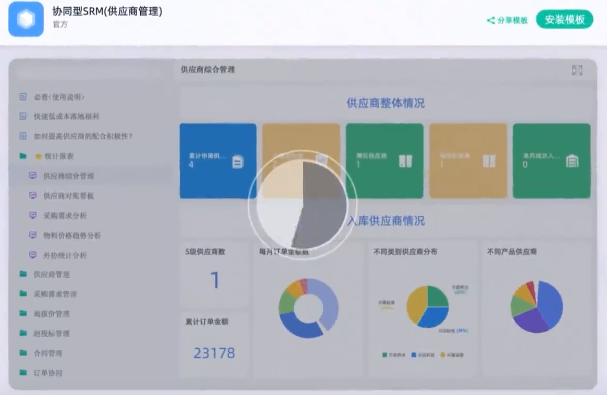Click the 供应商综合管理 panel title
The image size is (607, 395).
(207, 70)
